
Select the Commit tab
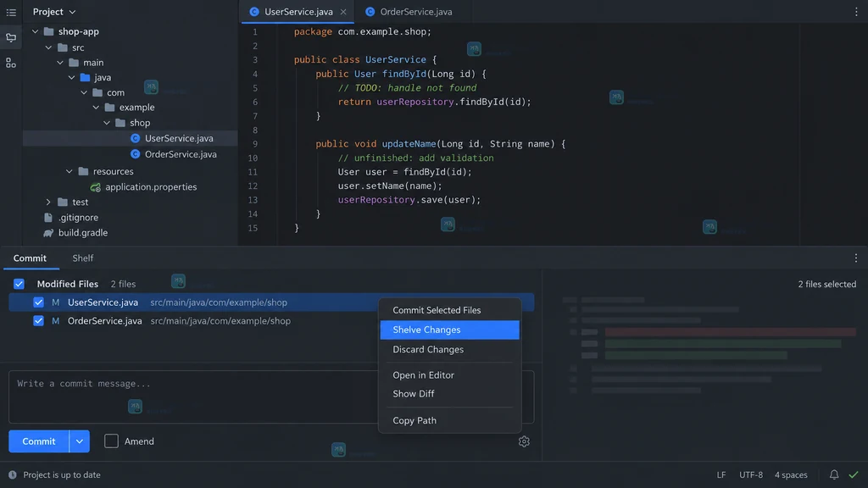[x=30, y=258]
